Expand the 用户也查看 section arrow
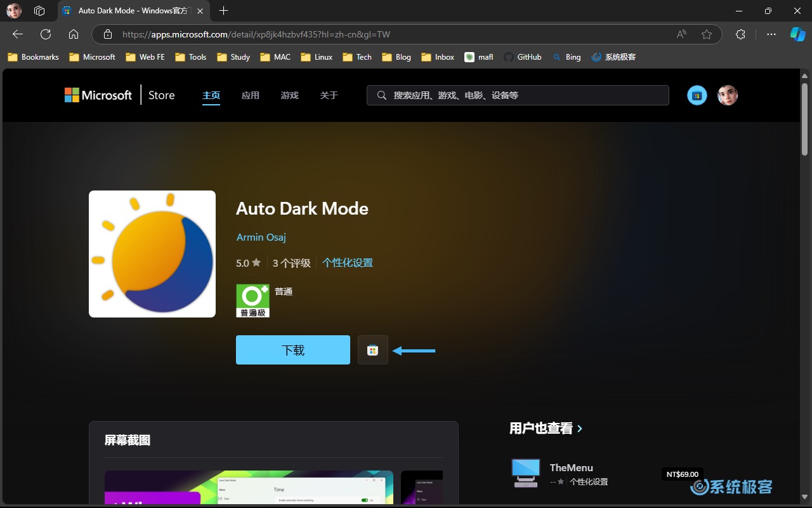 [580, 429]
